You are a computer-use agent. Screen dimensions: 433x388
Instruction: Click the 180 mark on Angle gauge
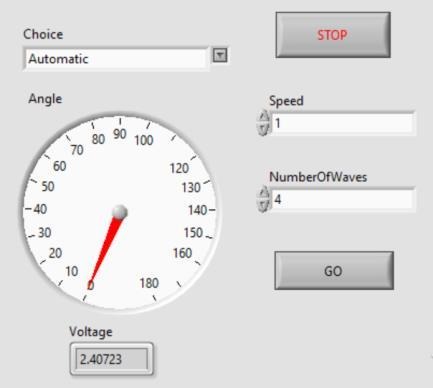[149, 283]
